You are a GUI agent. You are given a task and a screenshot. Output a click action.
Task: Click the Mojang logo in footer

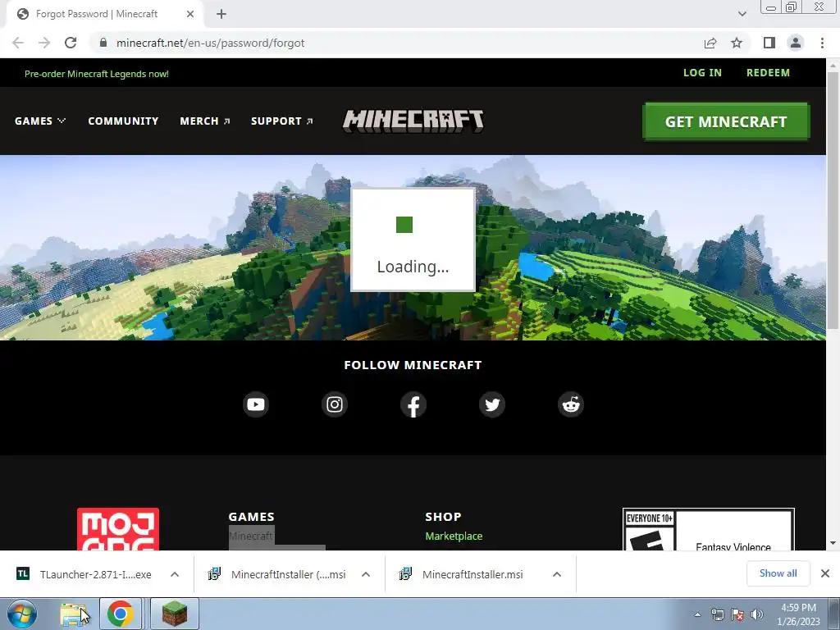[x=118, y=529]
